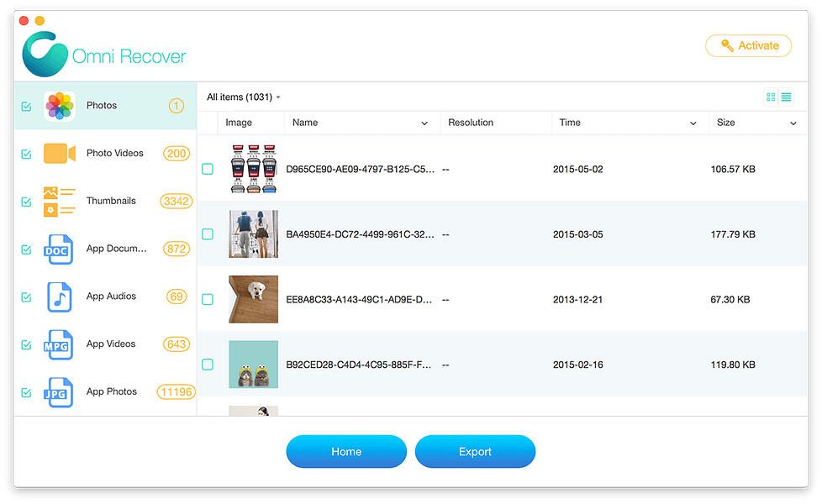
Task: Check the box for file EE8A8C33-A143
Action: (208, 300)
